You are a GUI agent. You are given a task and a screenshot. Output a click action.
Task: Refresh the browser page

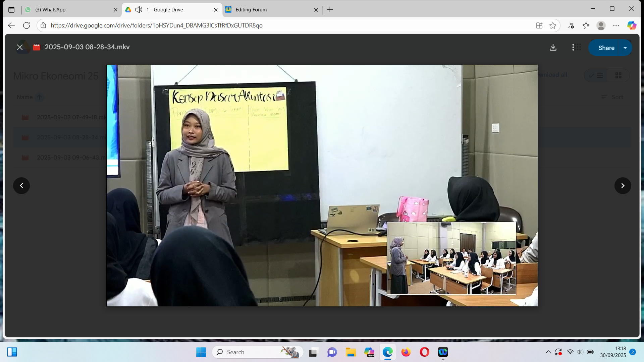point(26,25)
